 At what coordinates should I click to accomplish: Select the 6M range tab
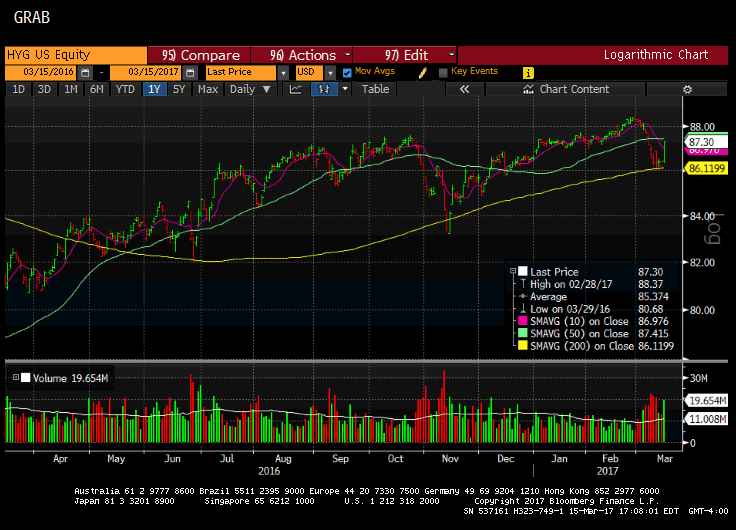[97, 89]
